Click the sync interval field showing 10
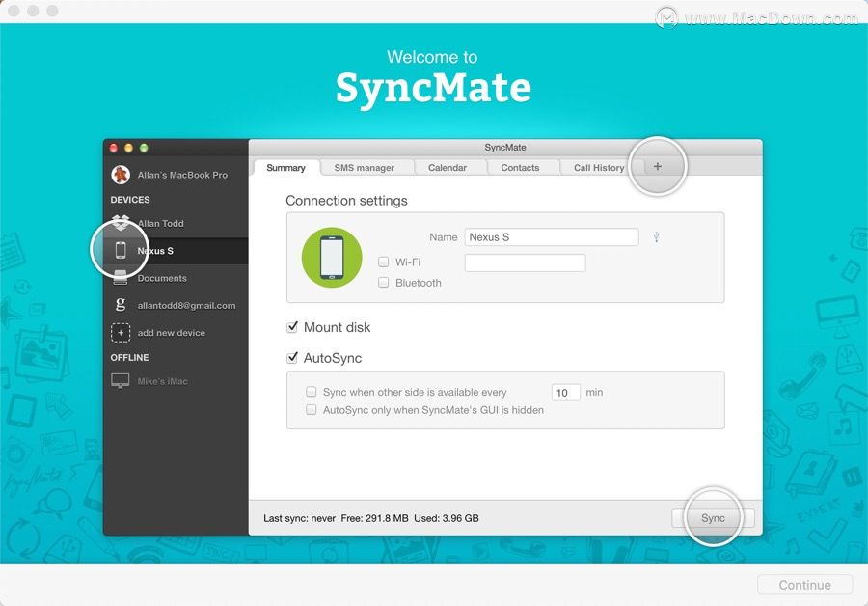868x606 pixels. click(x=566, y=392)
